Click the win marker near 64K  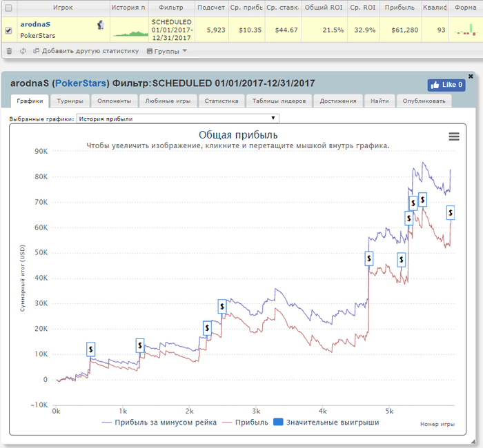408,218
